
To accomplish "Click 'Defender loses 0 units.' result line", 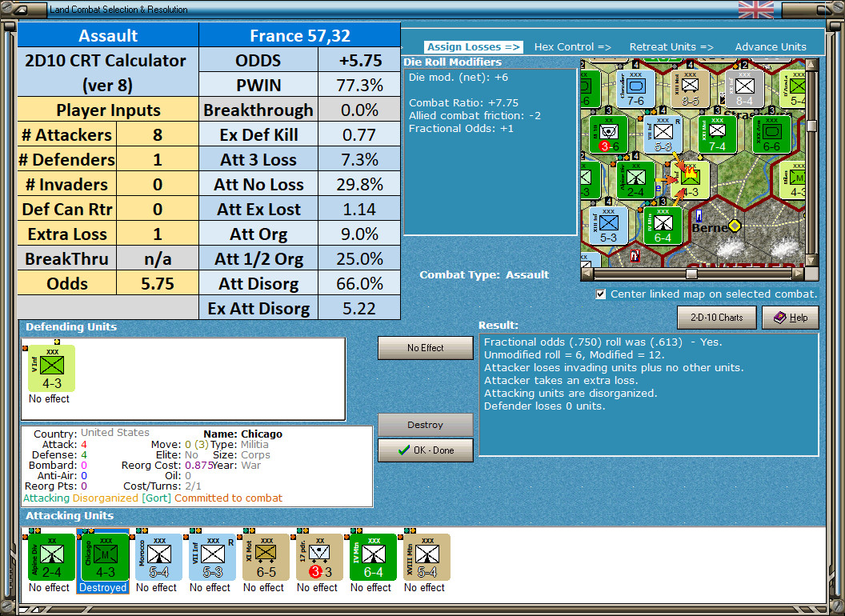I will 544,406.
